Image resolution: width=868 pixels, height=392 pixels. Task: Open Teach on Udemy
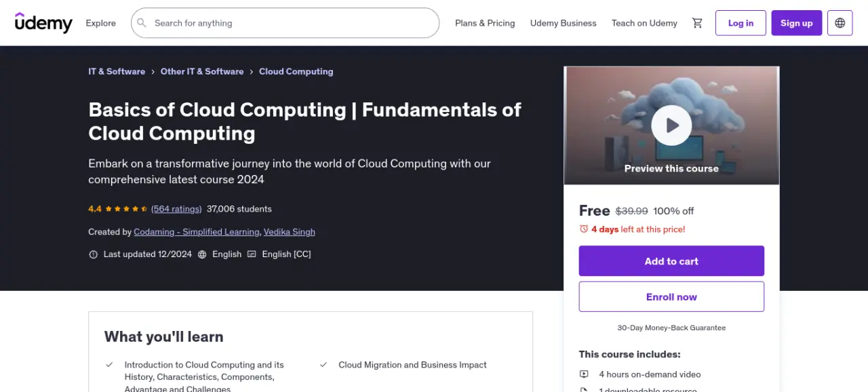point(644,23)
